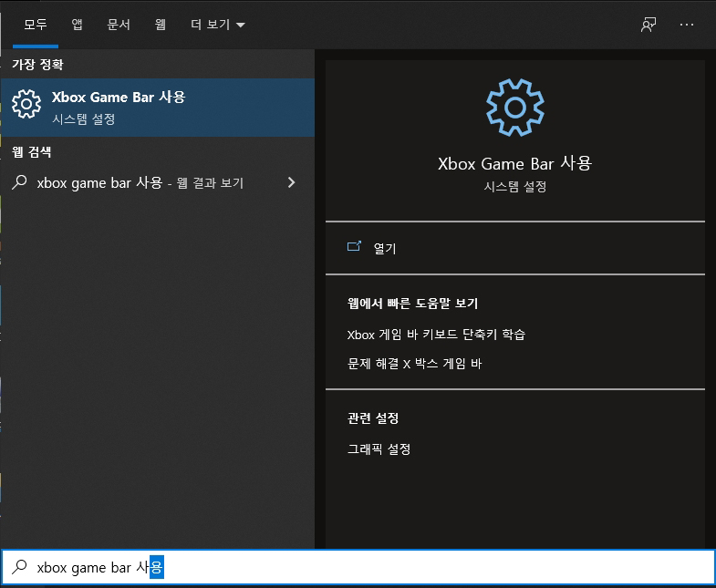Select the xbox game bar 사용 web search result
This screenshot has width=716, height=588.
[158, 182]
